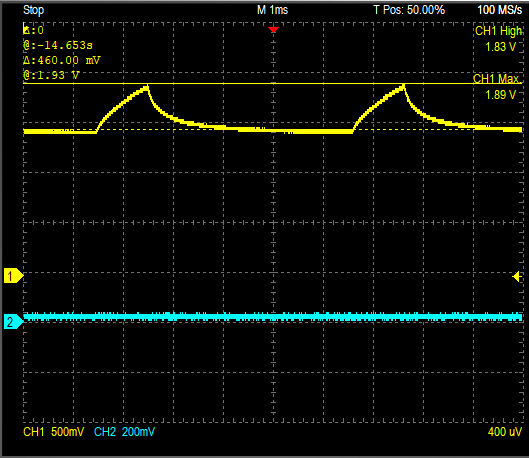Click the 400 uV trigger level readout

coord(505,432)
